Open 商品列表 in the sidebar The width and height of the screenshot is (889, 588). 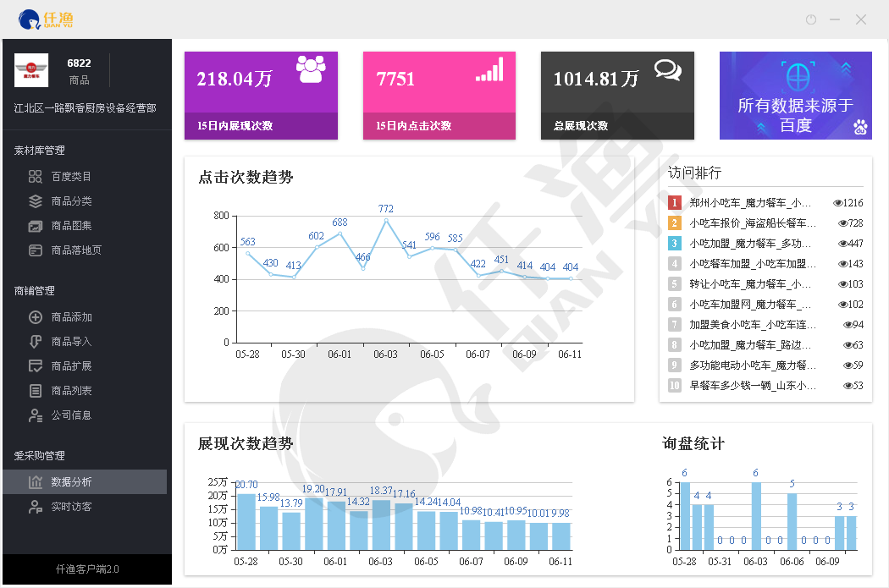[x=71, y=391]
